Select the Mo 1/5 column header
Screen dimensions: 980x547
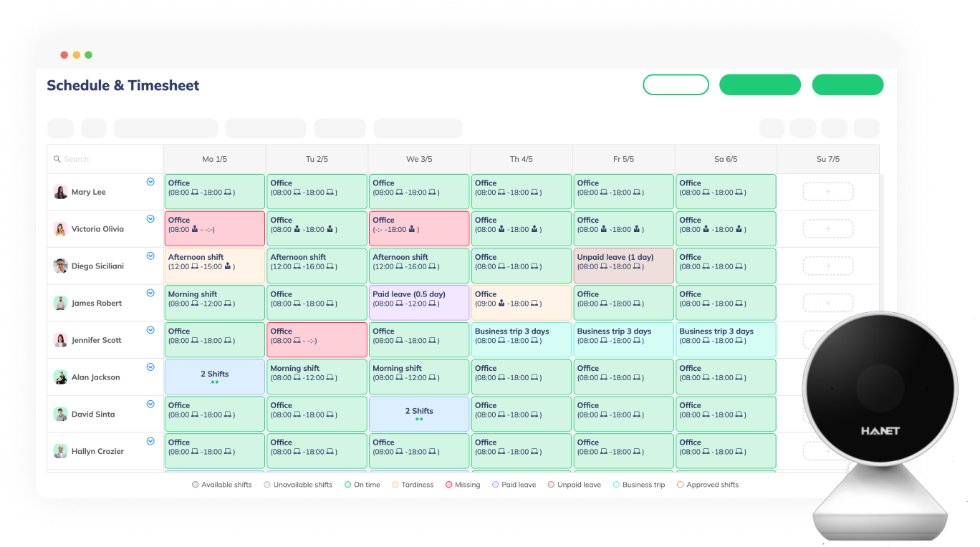tap(214, 159)
